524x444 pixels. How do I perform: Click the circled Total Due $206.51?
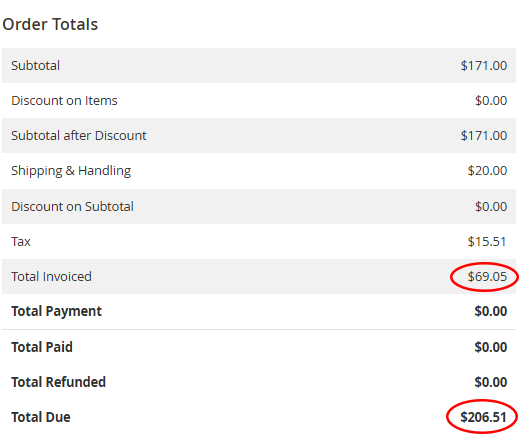point(484,417)
